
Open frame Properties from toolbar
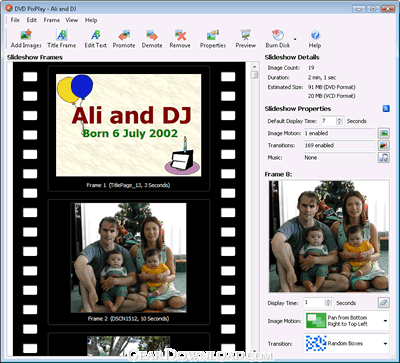(x=213, y=39)
